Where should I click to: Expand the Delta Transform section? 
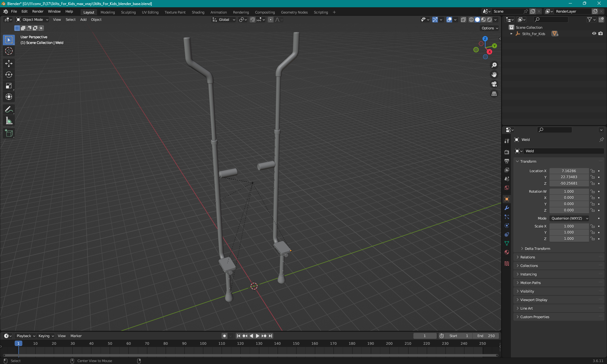pyautogui.click(x=537, y=248)
